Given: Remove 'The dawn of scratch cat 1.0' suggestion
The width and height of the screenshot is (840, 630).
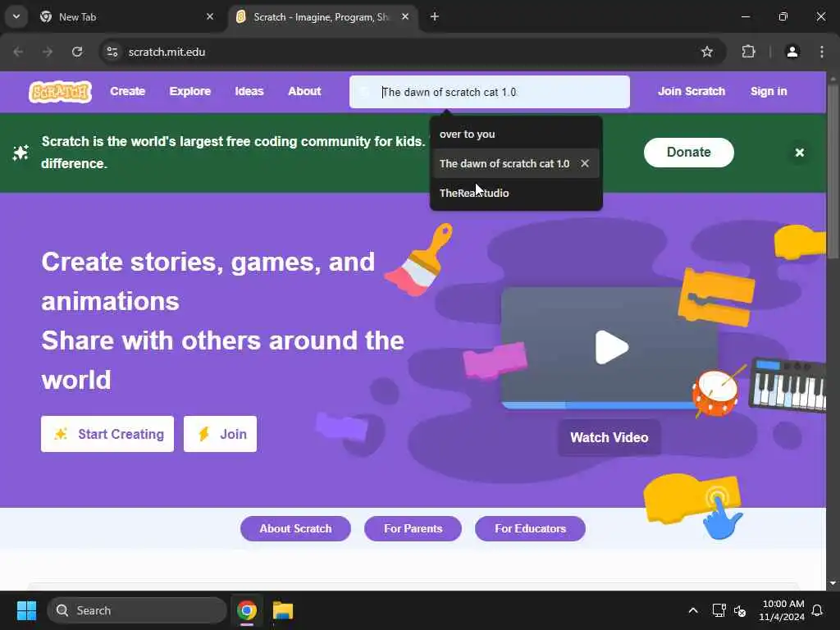Looking at the screenshot, I should coord(585,163).
